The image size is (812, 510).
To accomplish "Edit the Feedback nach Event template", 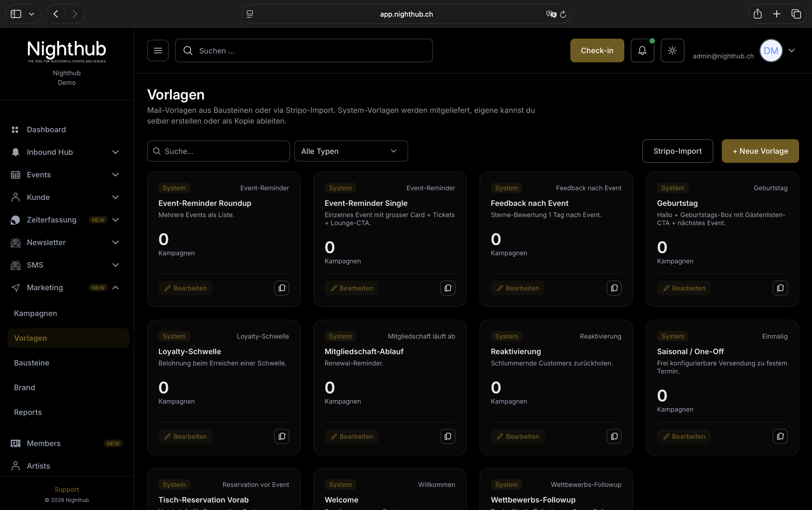I will [x=518, y=288].
